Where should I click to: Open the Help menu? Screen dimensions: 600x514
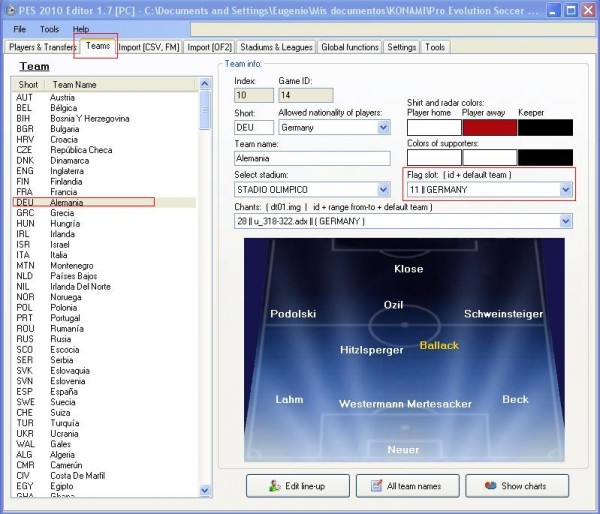tap(81, 29)
